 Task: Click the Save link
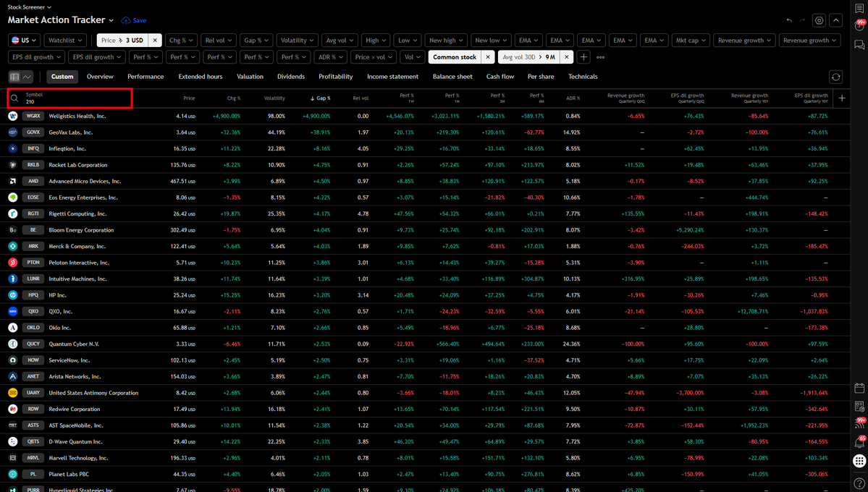coord(140,20)
